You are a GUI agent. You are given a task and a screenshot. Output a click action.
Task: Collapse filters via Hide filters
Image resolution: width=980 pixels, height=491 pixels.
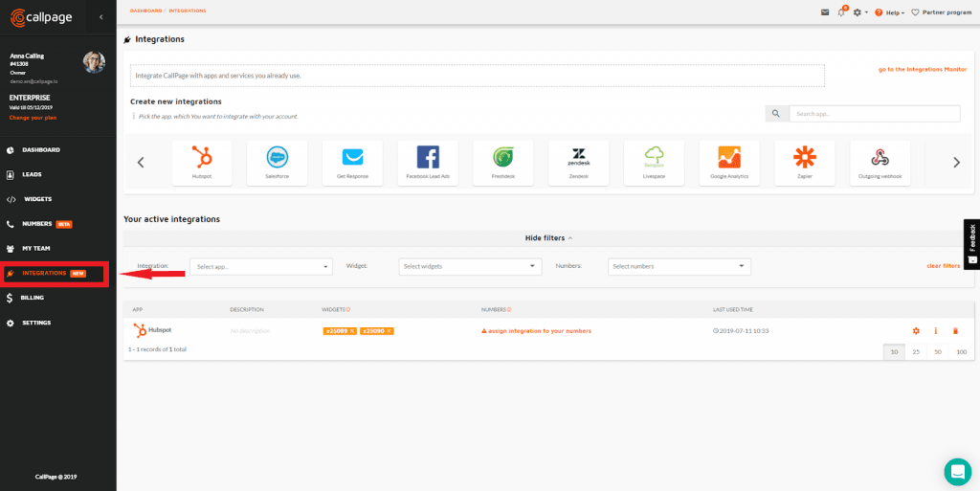[548, 238]
